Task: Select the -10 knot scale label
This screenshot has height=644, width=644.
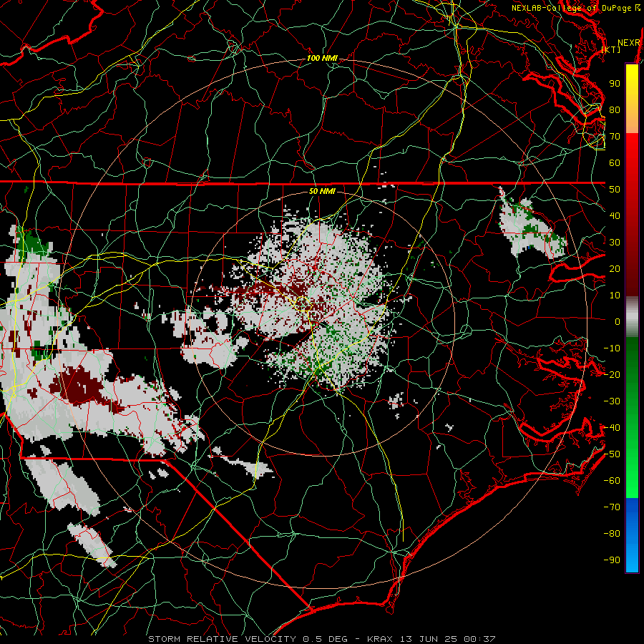Action: click(612, 348)
